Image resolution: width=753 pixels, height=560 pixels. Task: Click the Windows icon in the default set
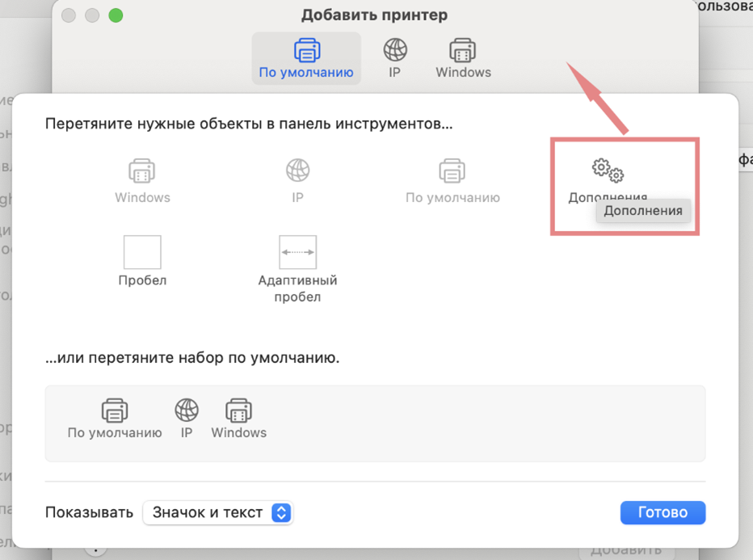[238, 411]
